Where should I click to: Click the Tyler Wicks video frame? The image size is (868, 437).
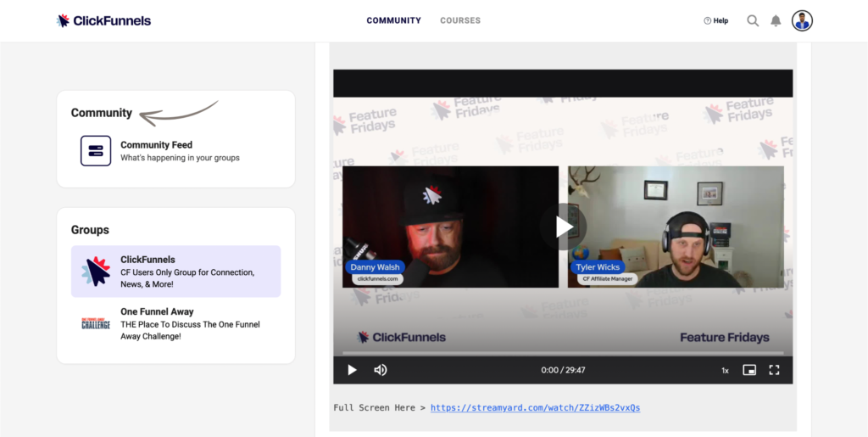[676, 227]
